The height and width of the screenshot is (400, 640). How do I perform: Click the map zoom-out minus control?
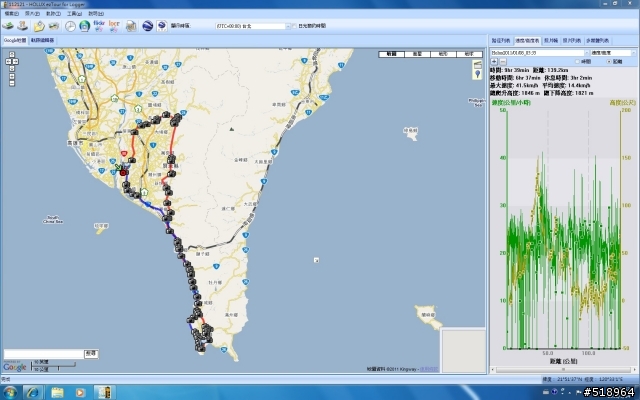pos(12,83)
